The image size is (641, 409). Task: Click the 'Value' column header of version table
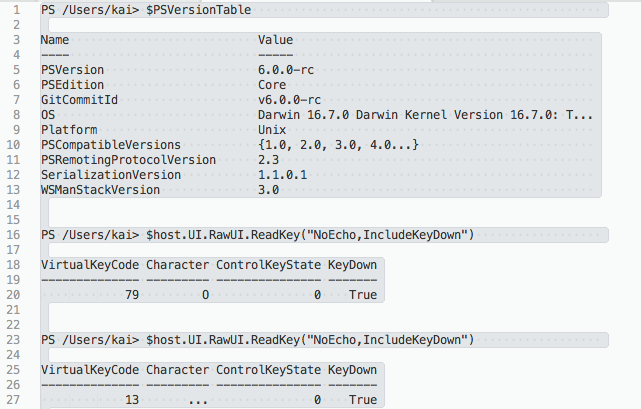(275, 40)
